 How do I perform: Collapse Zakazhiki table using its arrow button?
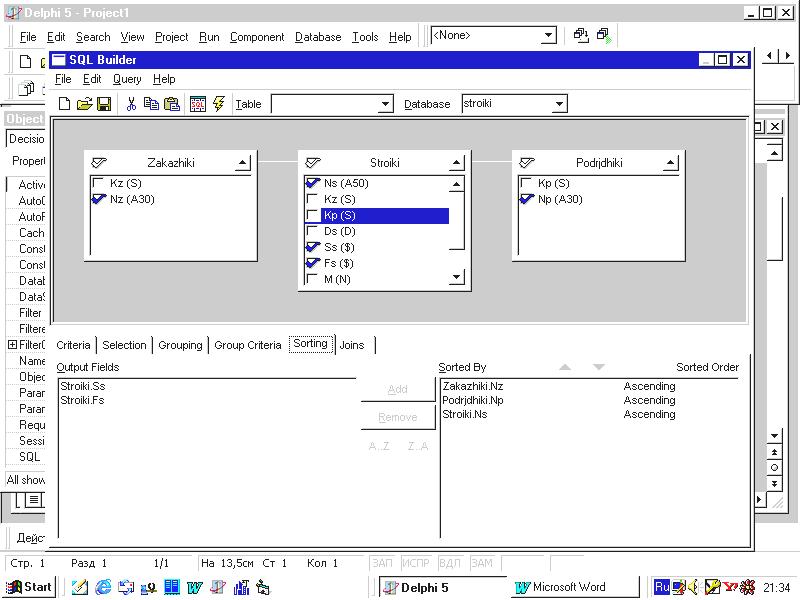point(243,163)
